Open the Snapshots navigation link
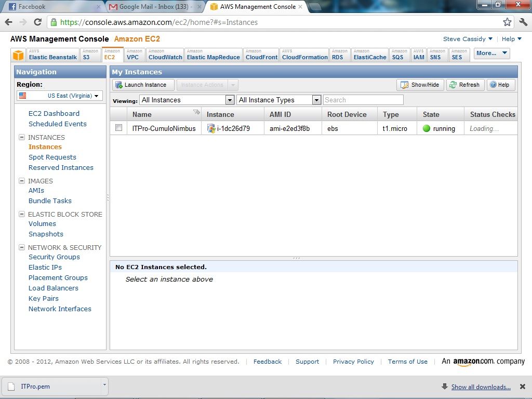The width and height of the screenshot is (532, 399). 46,234
